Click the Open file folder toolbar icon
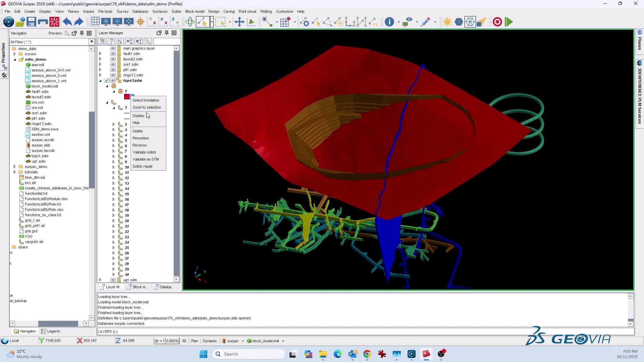Viewport: 644px width, 362px height. pyautogui.click(x=20, y=22)
